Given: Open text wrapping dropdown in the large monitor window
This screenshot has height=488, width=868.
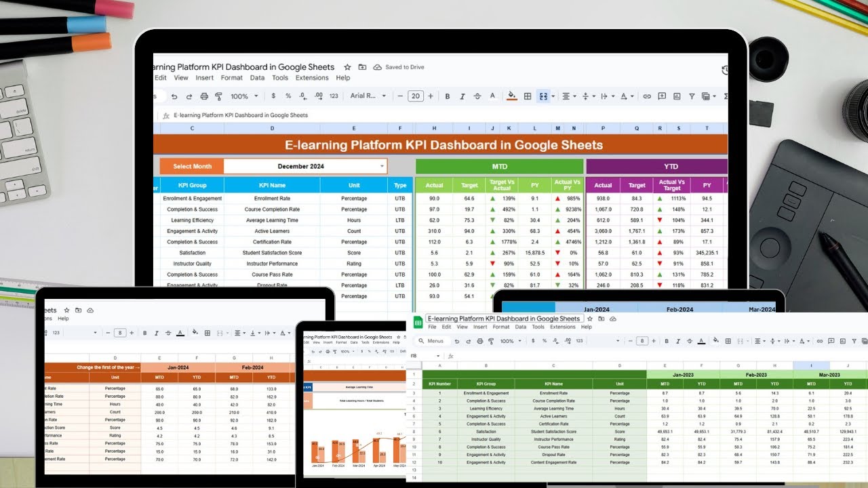Looking at the screenshot, I should point(607,96).
